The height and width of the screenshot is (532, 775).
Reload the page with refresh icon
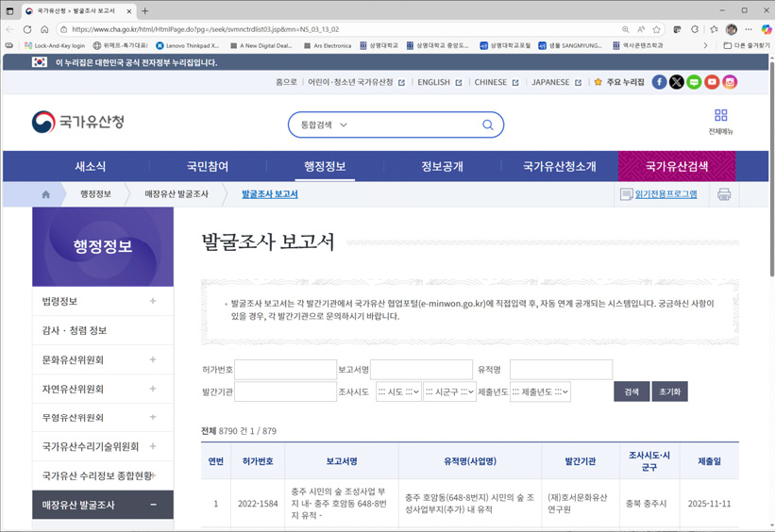(27, 29)
